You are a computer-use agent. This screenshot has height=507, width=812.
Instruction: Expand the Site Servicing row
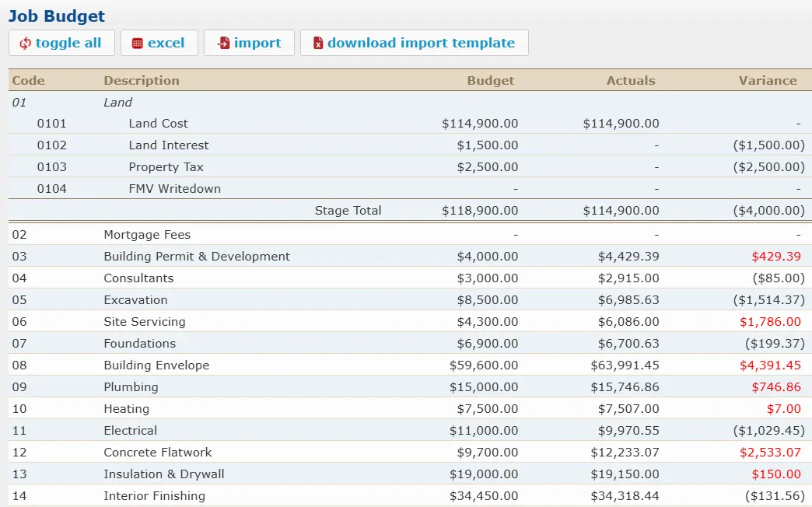pyautogui.click(x=410, y=321)
